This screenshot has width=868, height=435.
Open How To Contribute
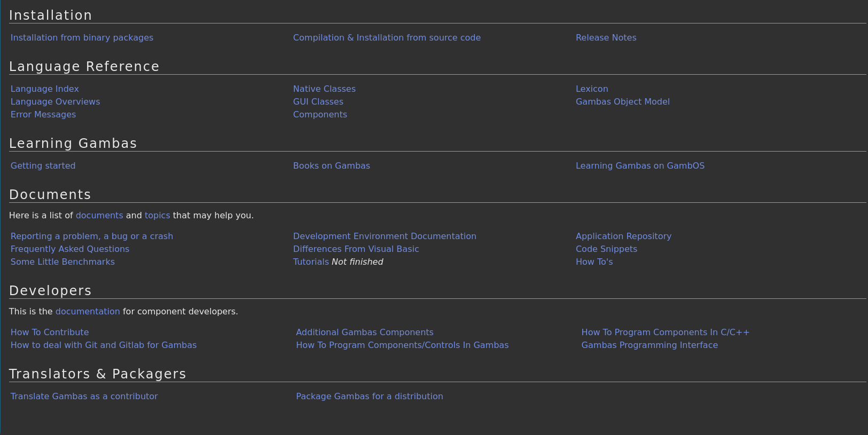pos(50,333)
